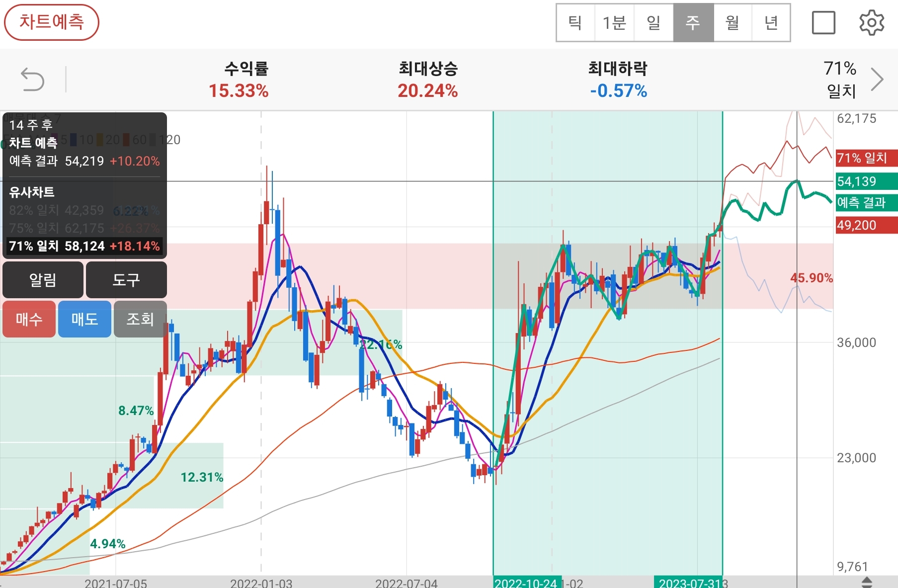Tap the 최대상승 20.24% value
The width and height of the screenshot is (898, 588).
(428, 91)
